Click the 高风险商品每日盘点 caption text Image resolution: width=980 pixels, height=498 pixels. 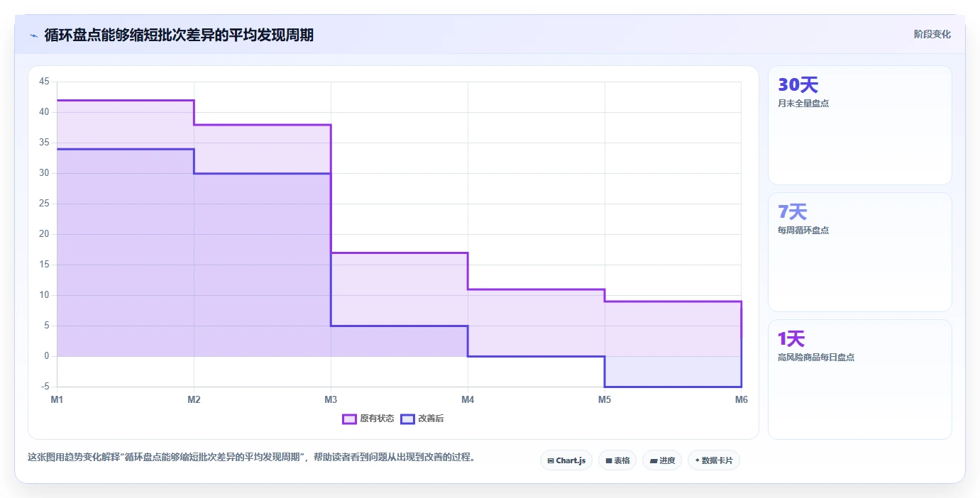[816, 357]
